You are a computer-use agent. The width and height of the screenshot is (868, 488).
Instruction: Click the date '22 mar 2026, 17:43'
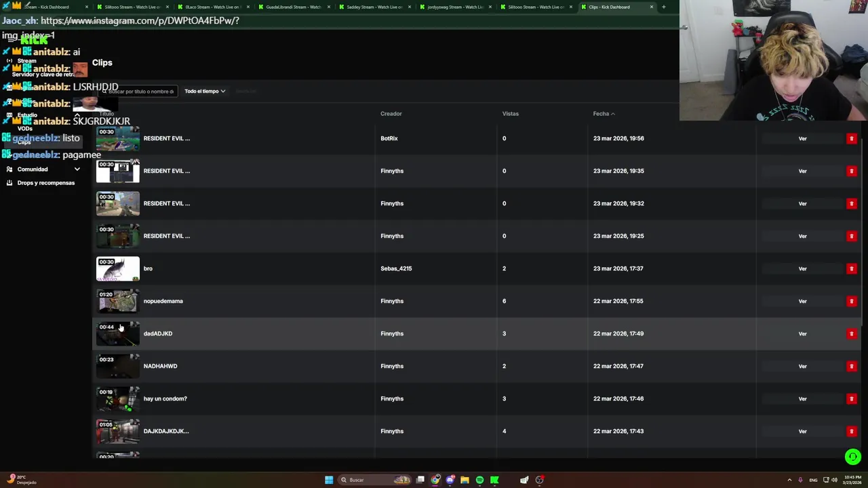click(x=618, y=431)
